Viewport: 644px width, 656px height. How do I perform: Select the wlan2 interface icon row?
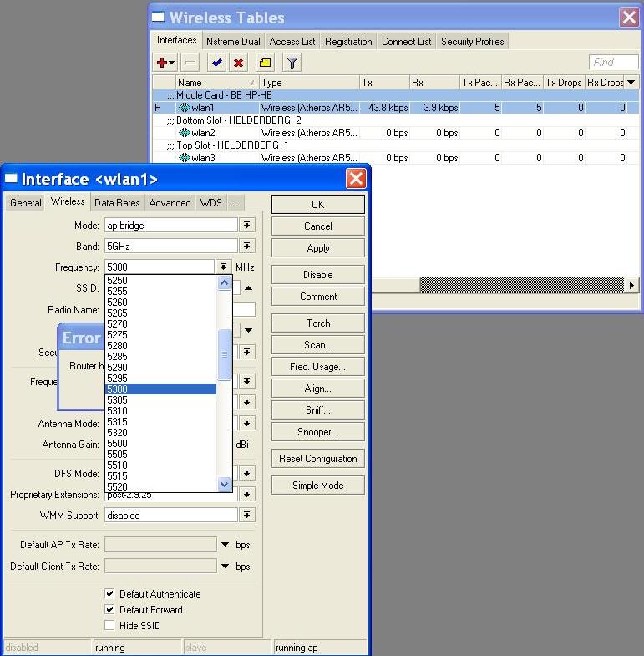click(396, 133)
